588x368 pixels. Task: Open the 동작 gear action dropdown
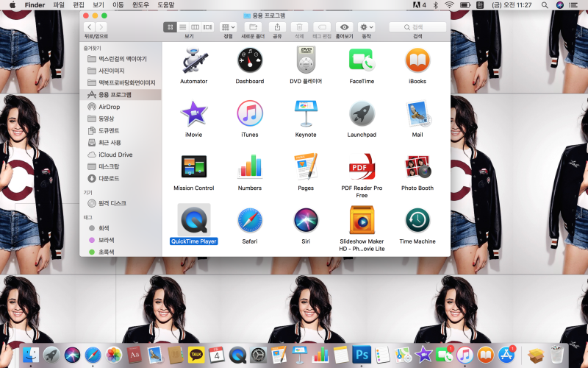click(x=366, y=27)
